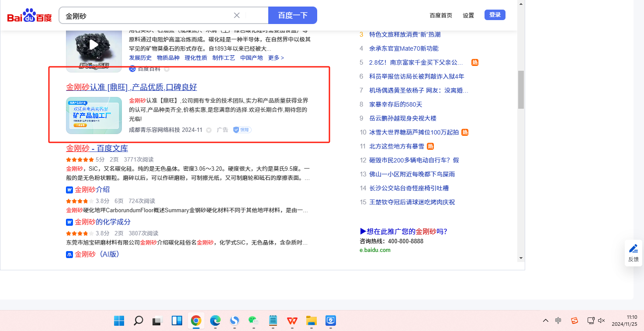Launch WeChat from the taskbar

click(x=253, y=321)
